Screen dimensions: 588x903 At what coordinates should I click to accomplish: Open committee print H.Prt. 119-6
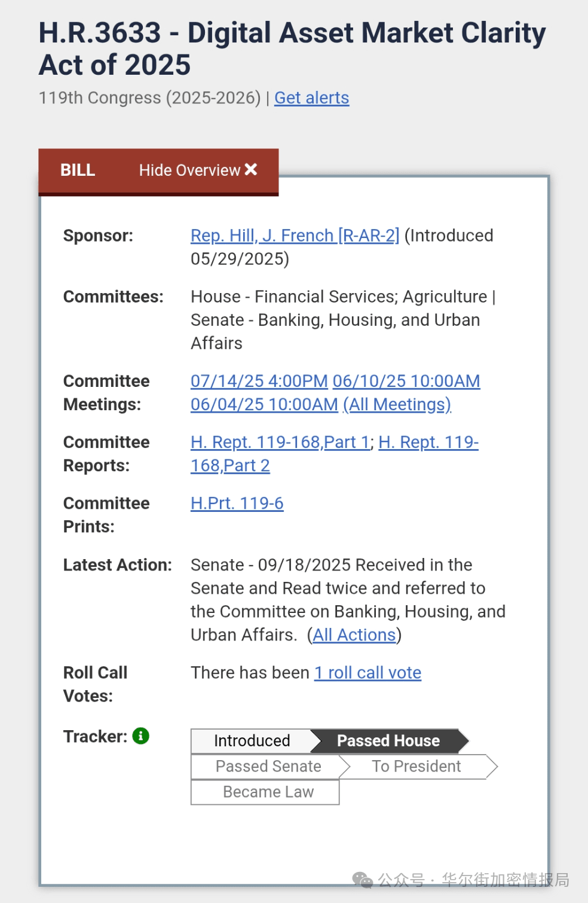pyautogui.click(x=237, y=504)
